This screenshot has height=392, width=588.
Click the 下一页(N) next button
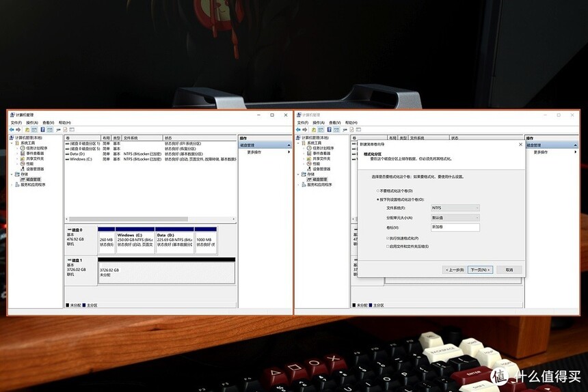[x=481, y=270]
